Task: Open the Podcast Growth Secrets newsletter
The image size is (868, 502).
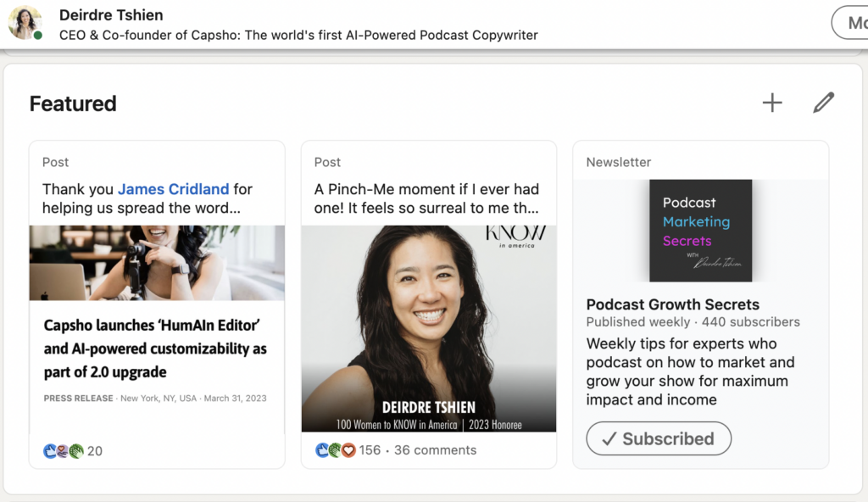Action: pos(674,304)
